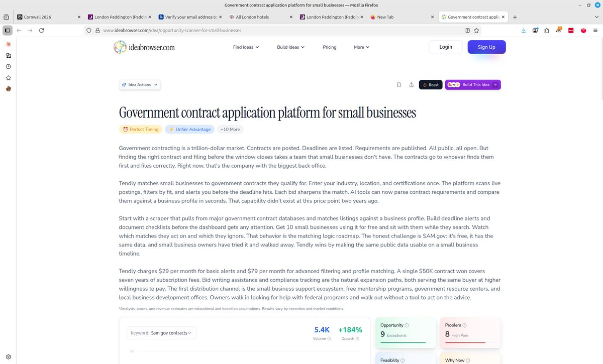Open the Problem score card
Image resolution: width=603 pixels, height=364 pixels.
470,332
